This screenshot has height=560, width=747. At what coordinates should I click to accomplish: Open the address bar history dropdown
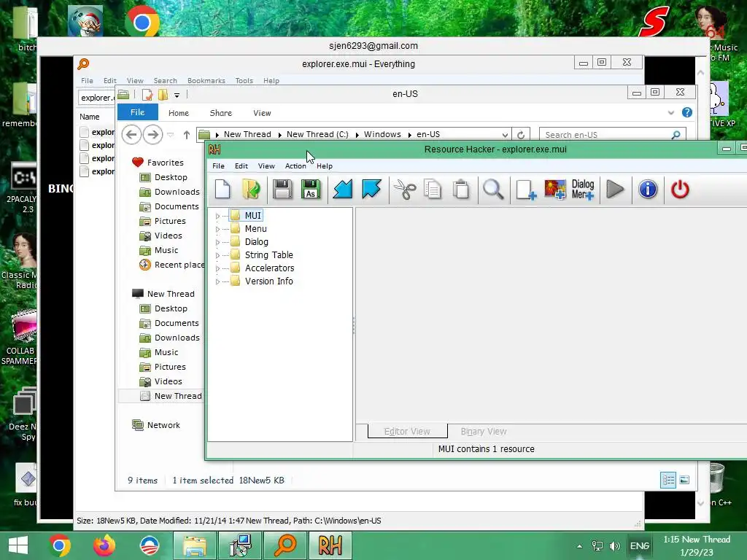click(505, 135)
